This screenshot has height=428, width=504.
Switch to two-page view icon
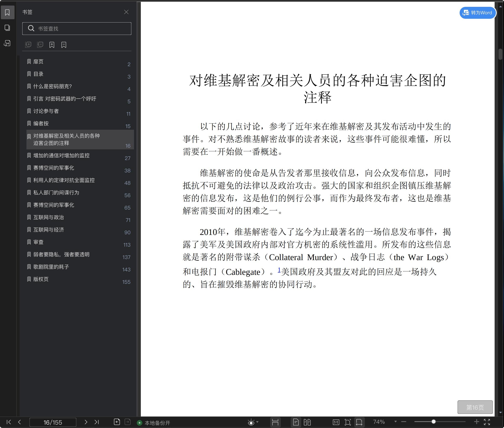click(307, 422)
